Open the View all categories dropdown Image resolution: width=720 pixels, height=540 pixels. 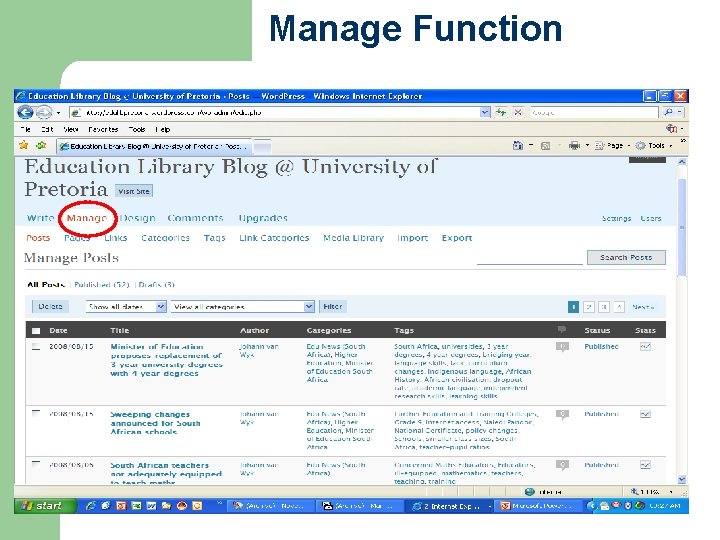[x=242, y=306]
